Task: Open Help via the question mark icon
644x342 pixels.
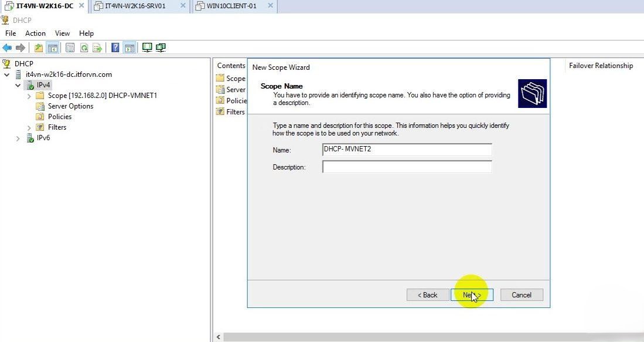Action: click(115, 48)
